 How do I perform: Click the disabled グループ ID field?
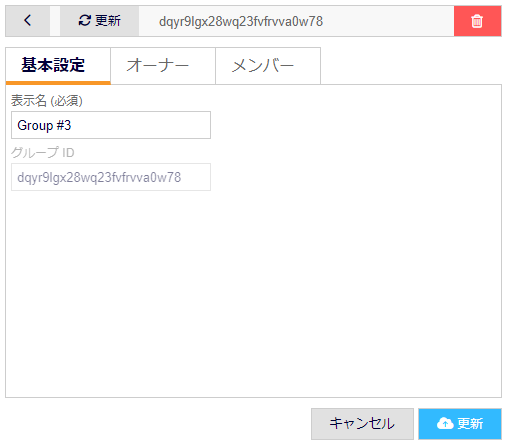111,177
